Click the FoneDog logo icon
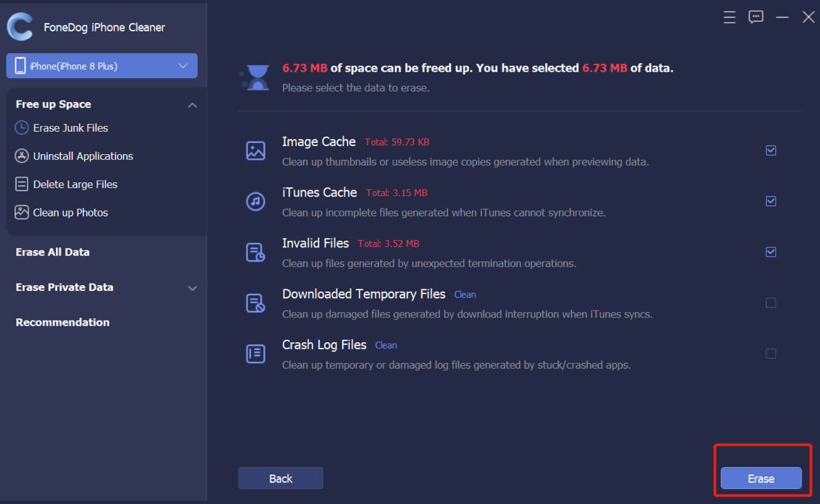 point(20,27)
